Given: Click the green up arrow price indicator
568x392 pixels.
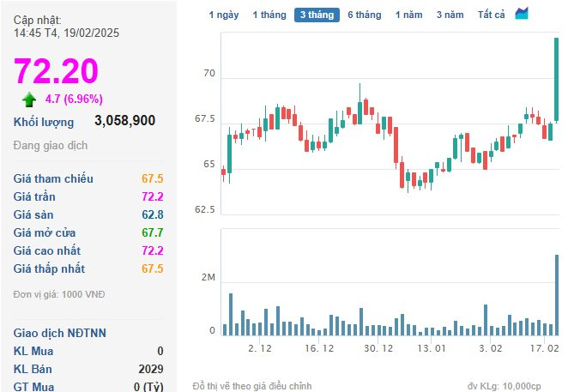Looking at the screenshot, I should click(x=29, y=100).
